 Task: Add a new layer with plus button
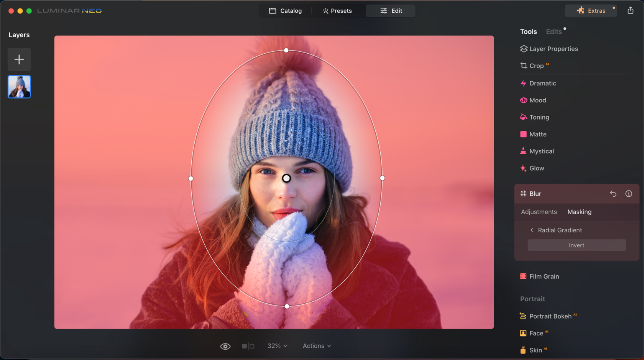(19, 59)
